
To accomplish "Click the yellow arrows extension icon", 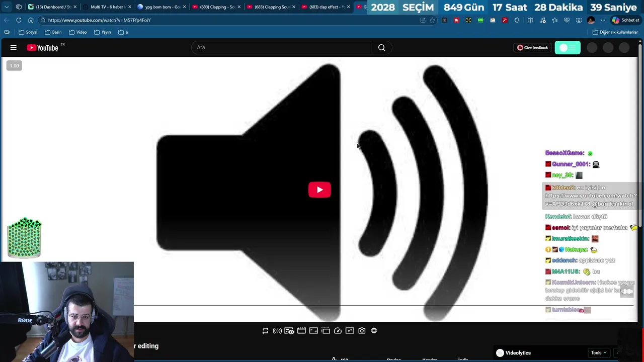I will (x=468, y=20).
